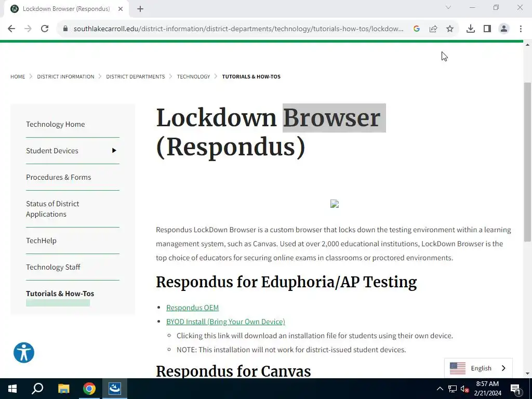Click the scrollbar up arrow
Viewport: 532px width, 399px height.
click(x=527, y=45)
